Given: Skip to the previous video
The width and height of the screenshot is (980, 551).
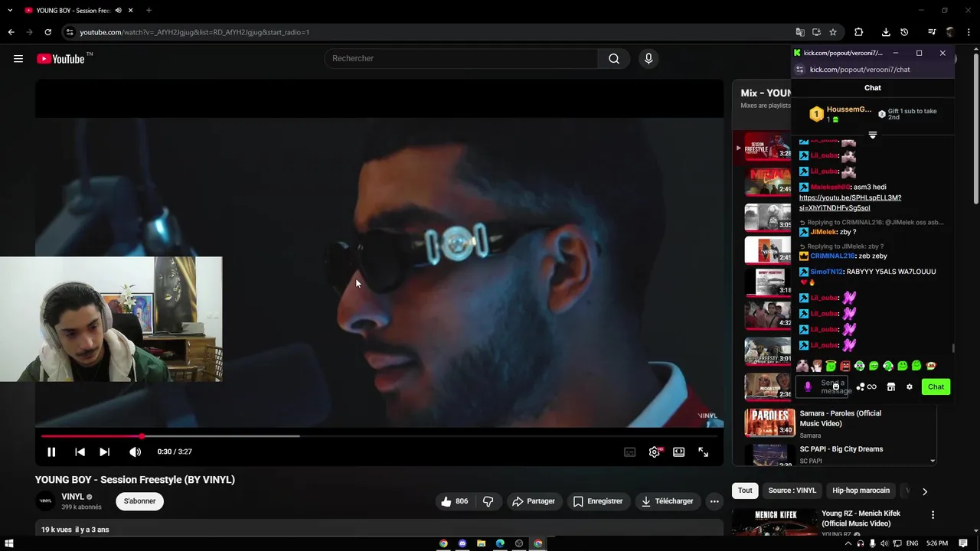Looking at the screenshot, I should click(80, 452).
